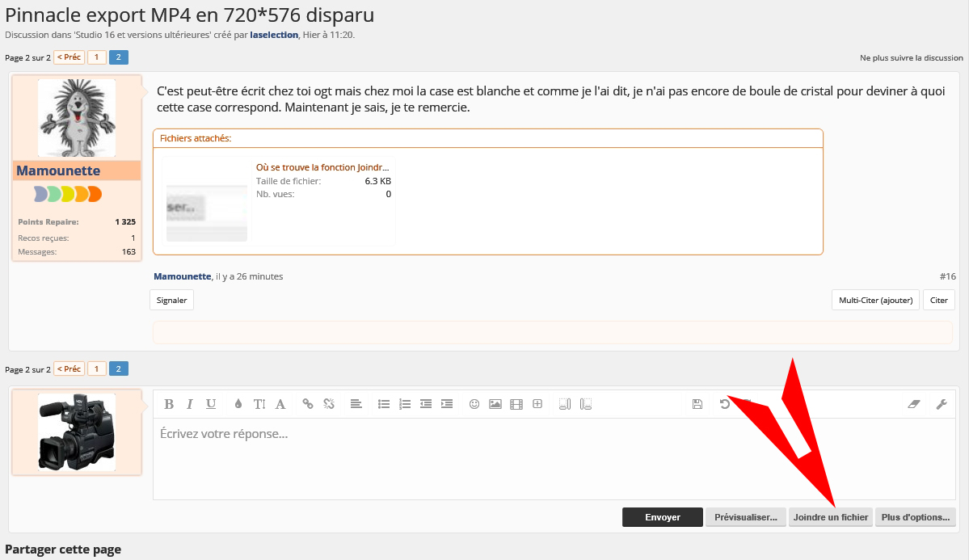Click the 'il y a 26 minutes' timestamp

pos(249,277)
